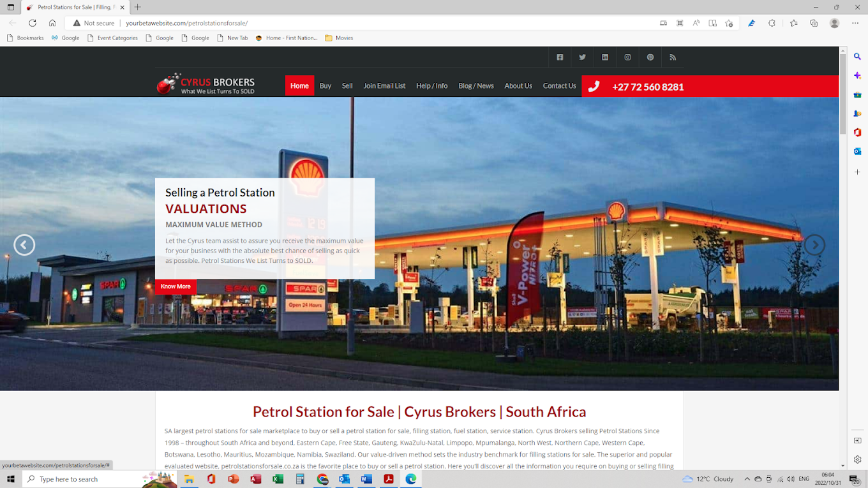Open the browser Extensions icon

pos(772,23)
